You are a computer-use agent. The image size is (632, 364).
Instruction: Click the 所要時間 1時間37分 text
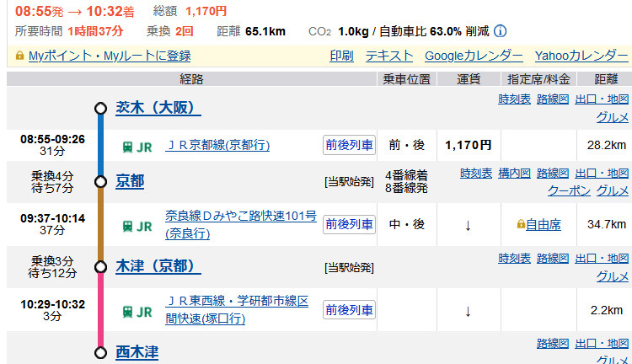tap(69, 31)
